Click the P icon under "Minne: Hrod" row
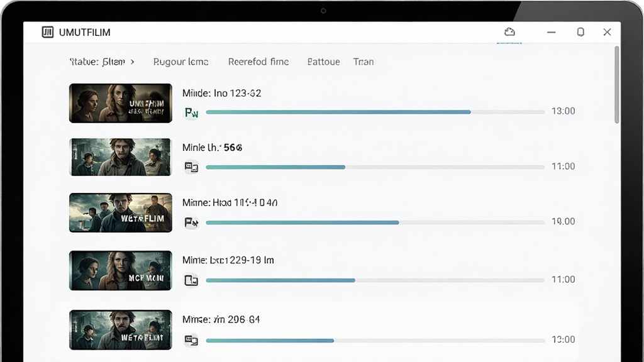Image resolution: width=644 pixels, height=362 pixels. [x=191, y=222]
